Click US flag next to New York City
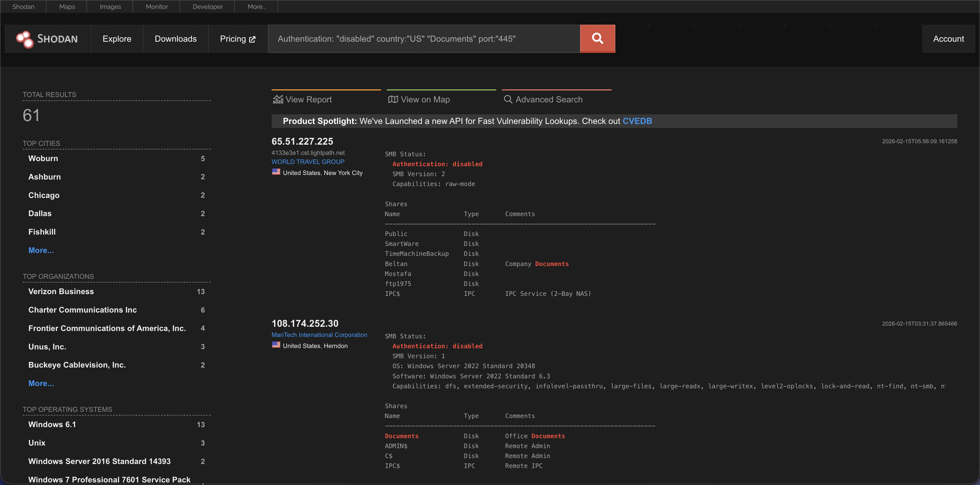 (x=276, y=172)
